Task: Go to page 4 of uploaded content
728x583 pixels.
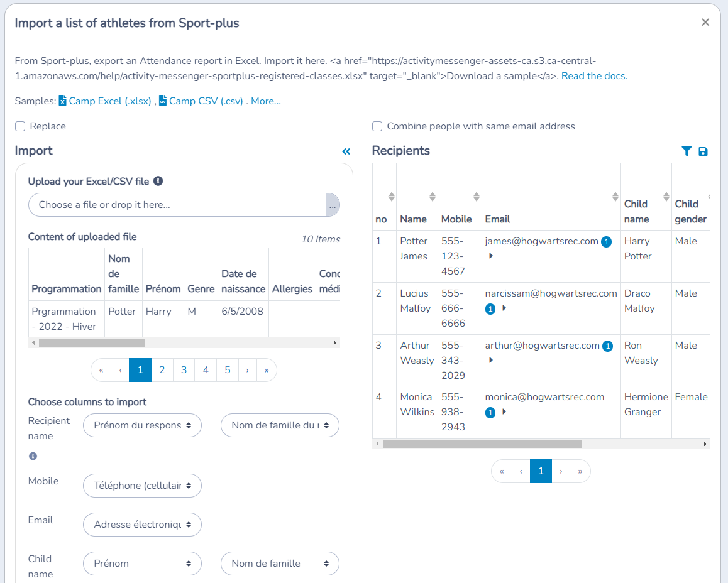Action: point(206,370)
